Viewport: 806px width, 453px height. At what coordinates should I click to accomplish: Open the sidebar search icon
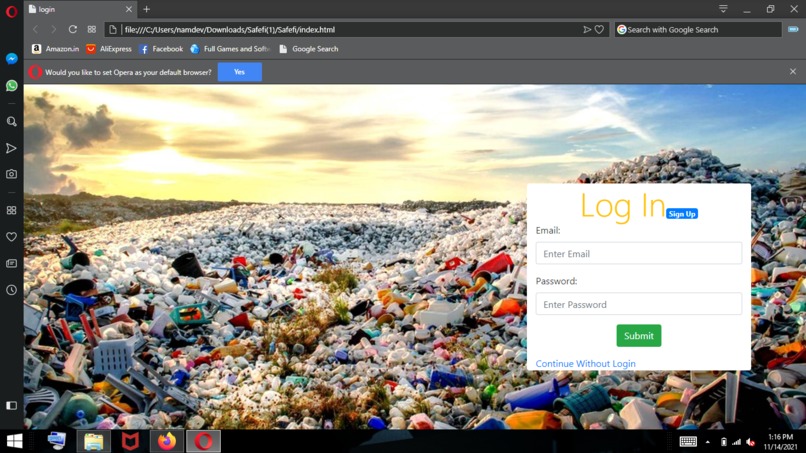pos(11,122)
